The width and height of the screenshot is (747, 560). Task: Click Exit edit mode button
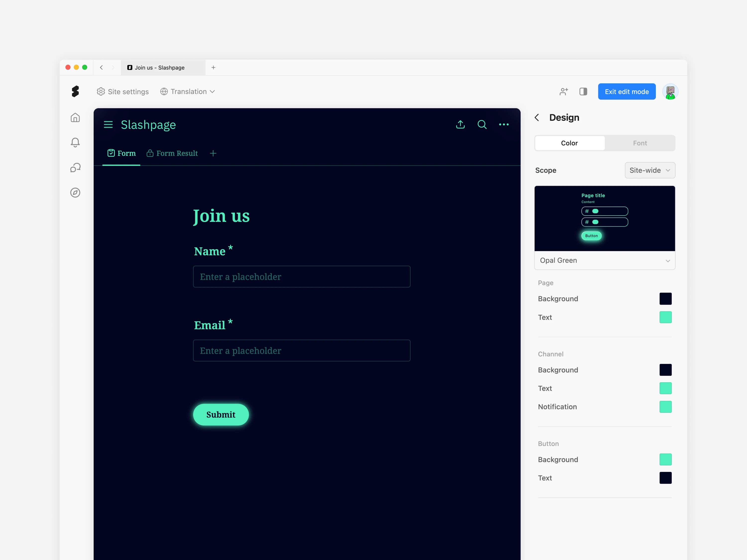pos(627,92)
